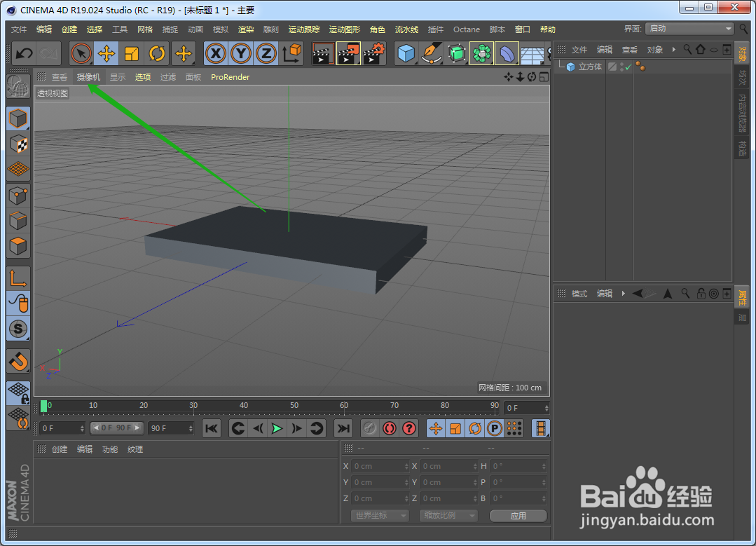Viewport: 756px width, 546px height.
Task: Enable Axis mode icon
Action: 18,278
